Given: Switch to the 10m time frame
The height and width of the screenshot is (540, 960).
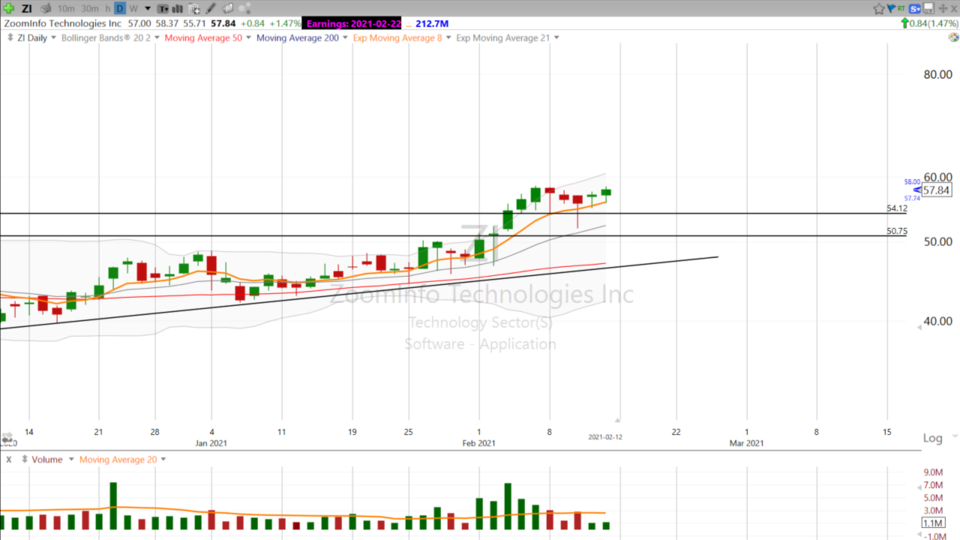Looking at the screenshot, I should tap(66, 9).
